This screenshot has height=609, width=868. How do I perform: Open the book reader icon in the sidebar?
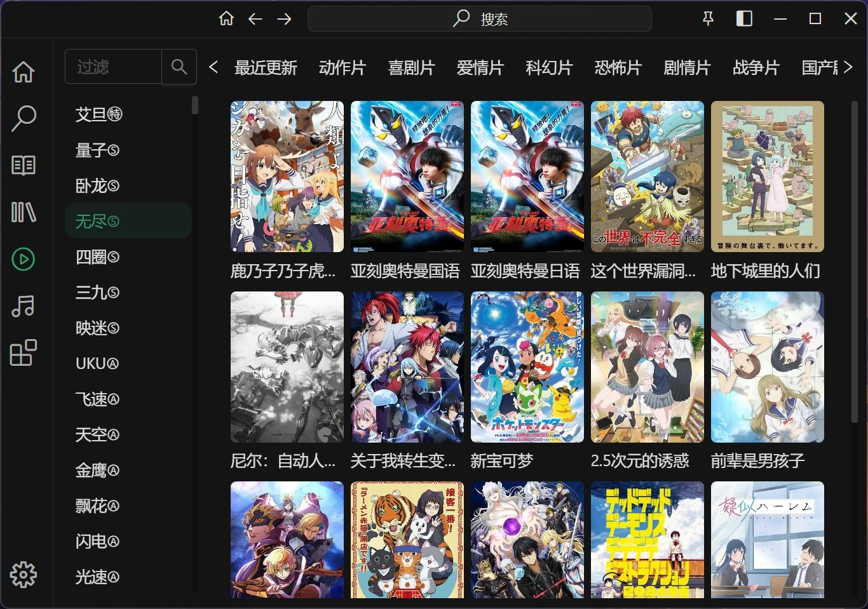(24, 165)
